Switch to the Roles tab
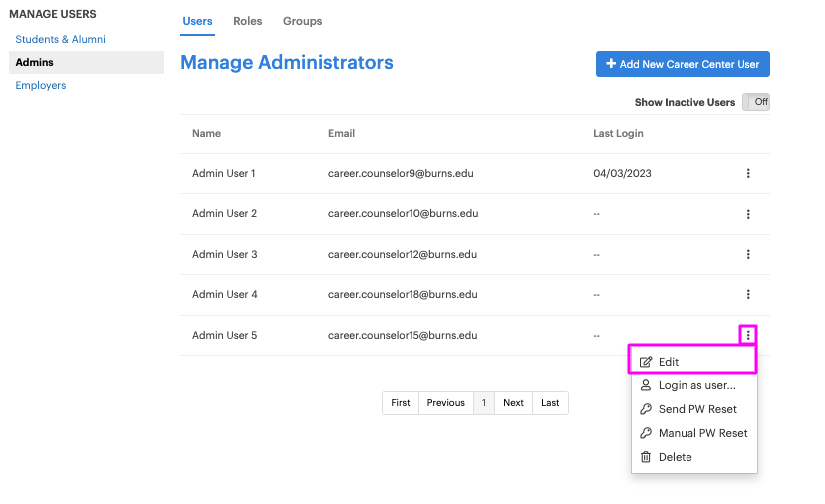The width and height of the screenshot is (825, 504). click(248, 21)
